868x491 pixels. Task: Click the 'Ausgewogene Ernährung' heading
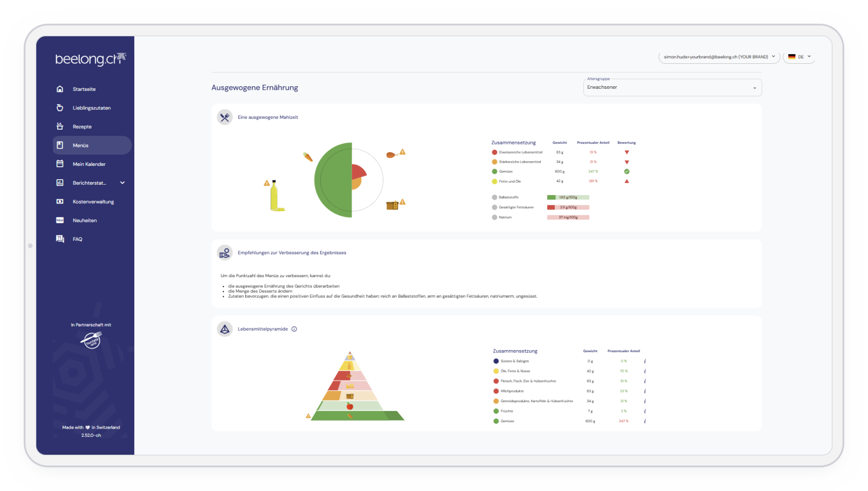point(255,88)
